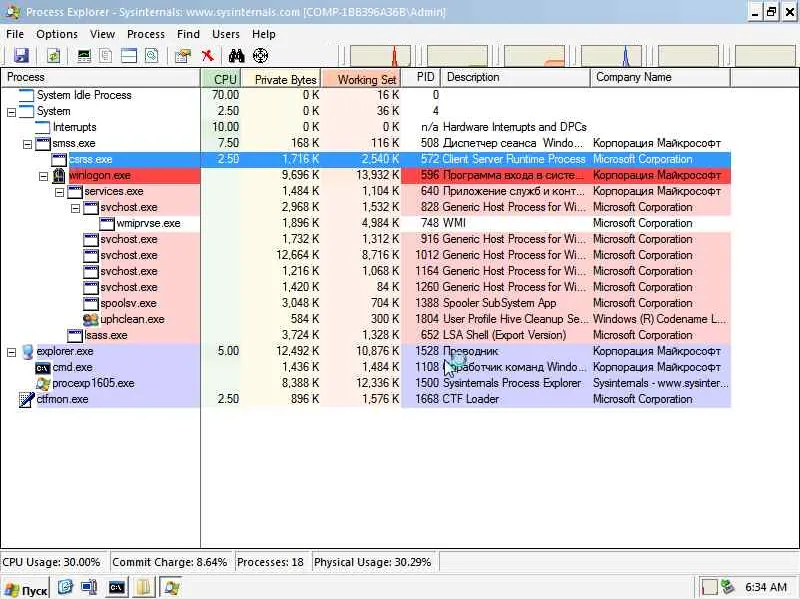
Task: Click the spoolsv.exe process icon
Action: (91, 304)
